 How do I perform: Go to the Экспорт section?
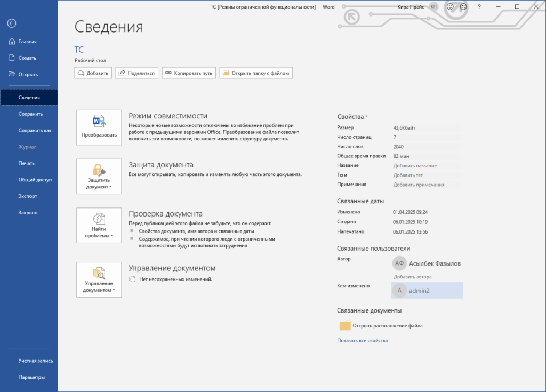28,196
